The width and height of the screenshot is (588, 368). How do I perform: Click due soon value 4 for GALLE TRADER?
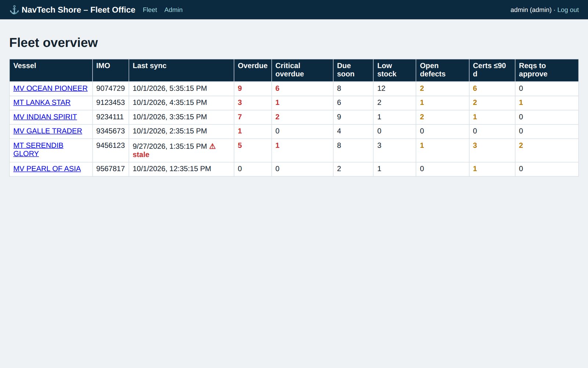coord(339,131)
